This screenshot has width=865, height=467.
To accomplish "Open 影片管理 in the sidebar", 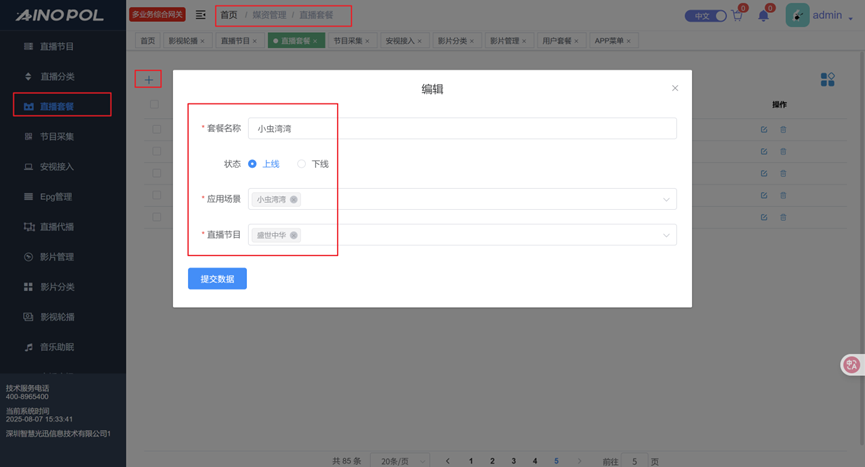I will [56, 257].
